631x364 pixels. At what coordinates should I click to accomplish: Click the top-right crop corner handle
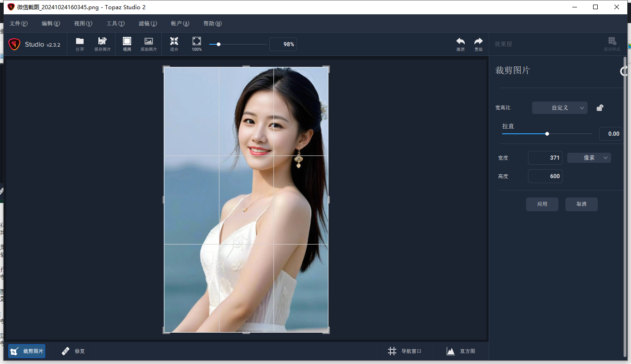[x=326, y=69]
